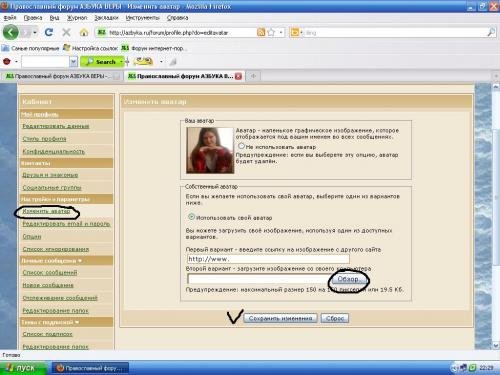The height and width of the screenshot is (375, 500).
Task: Open the Друзья и знакомые link
Action: point(50,175)
